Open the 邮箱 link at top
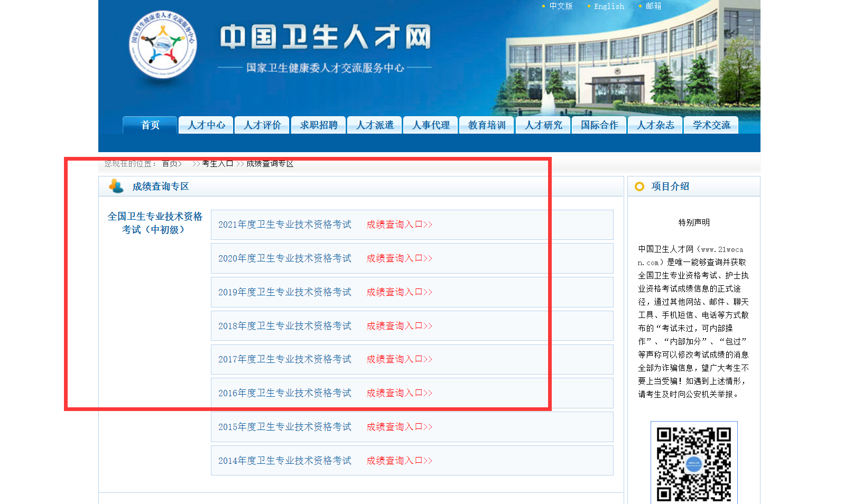Viewport: 853px width, 504px height. click(653, 6)
